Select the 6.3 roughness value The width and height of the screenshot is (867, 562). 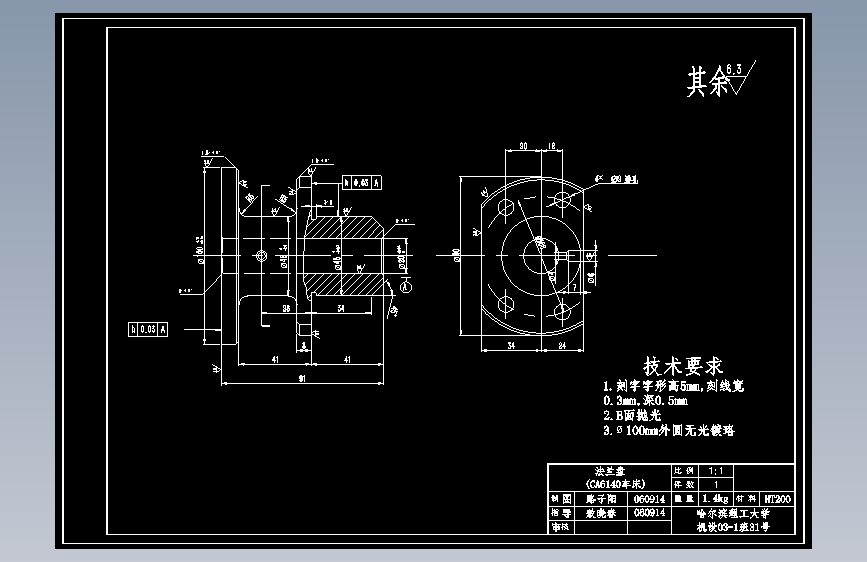pos(734,69)
